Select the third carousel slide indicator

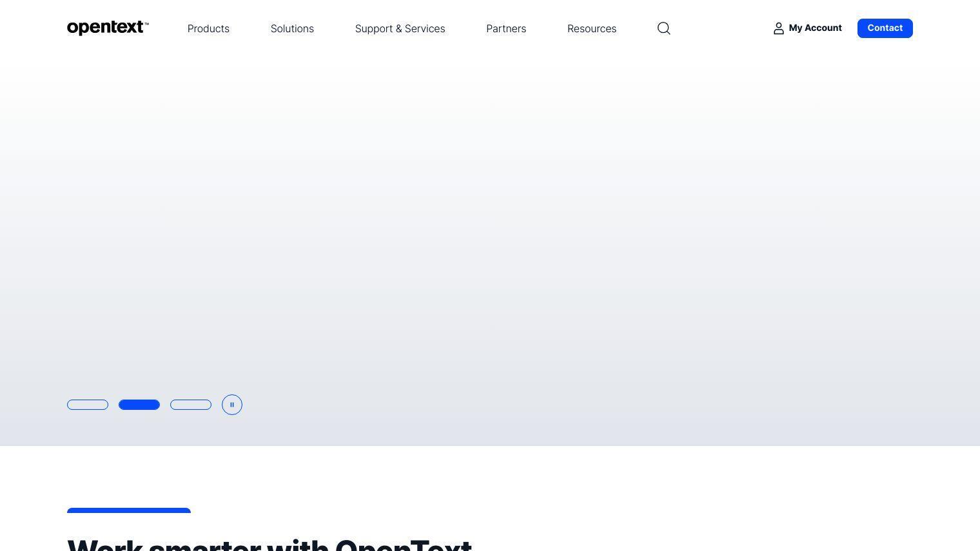pos(191,405)
